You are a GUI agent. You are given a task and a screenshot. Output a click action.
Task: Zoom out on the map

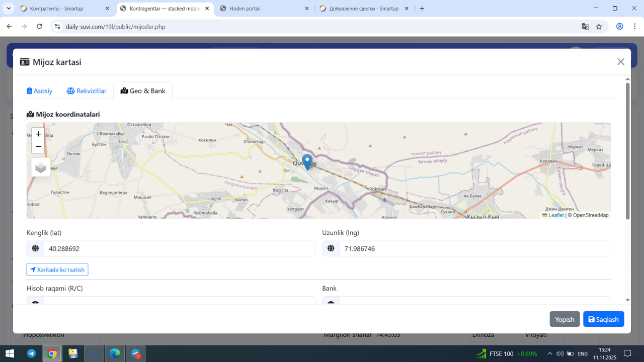[x=38, y=147]
